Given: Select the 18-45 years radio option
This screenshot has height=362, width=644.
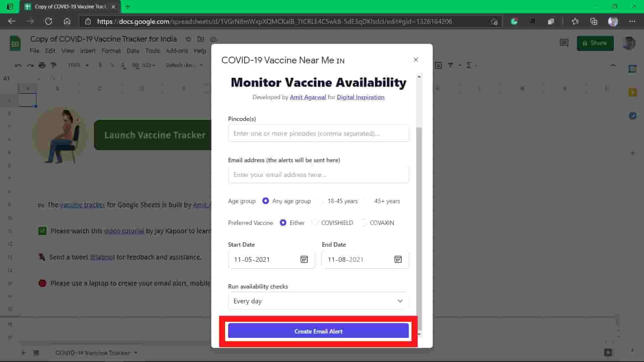Looking at the screenshot, I should point(321,201).
